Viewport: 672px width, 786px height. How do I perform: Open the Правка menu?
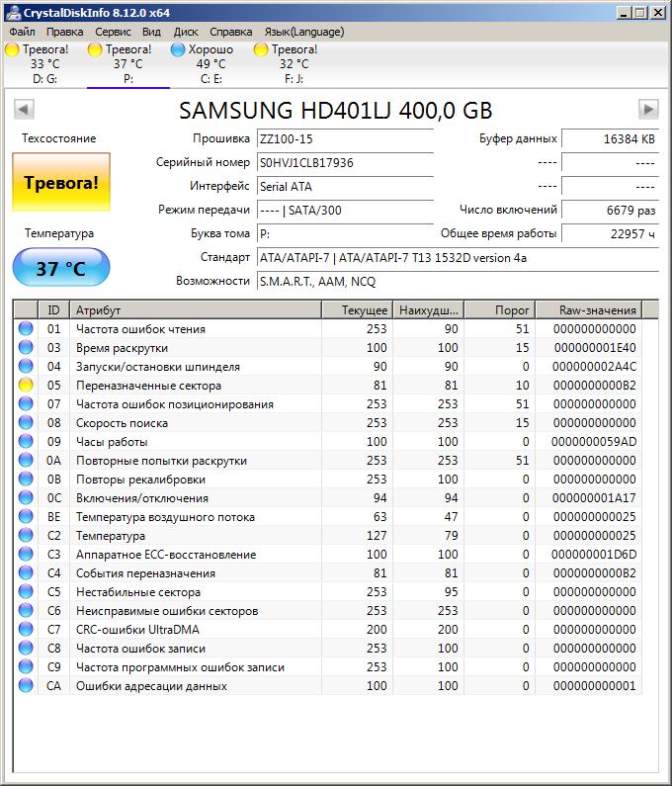pos(64,32)
